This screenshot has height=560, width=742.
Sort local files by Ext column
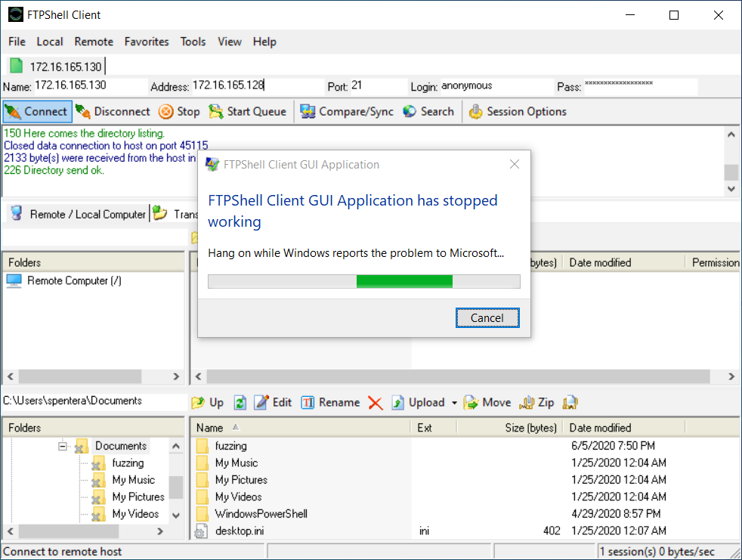(434, 428)
